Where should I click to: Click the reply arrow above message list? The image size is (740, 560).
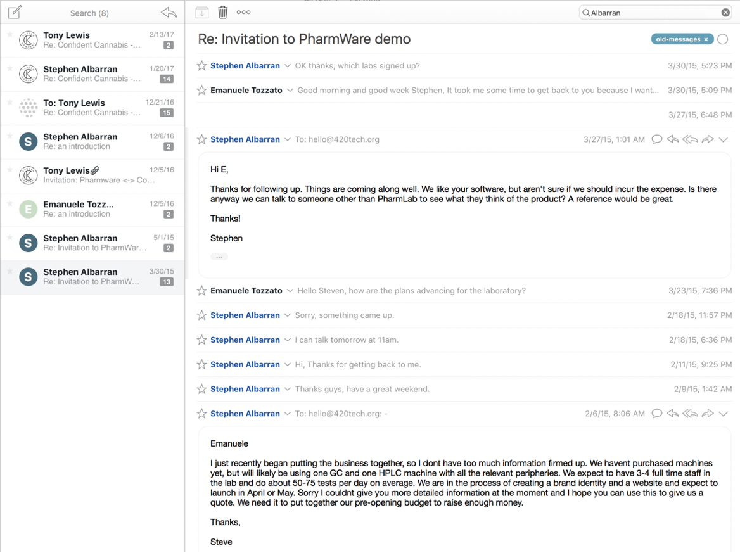coord(169,12)
